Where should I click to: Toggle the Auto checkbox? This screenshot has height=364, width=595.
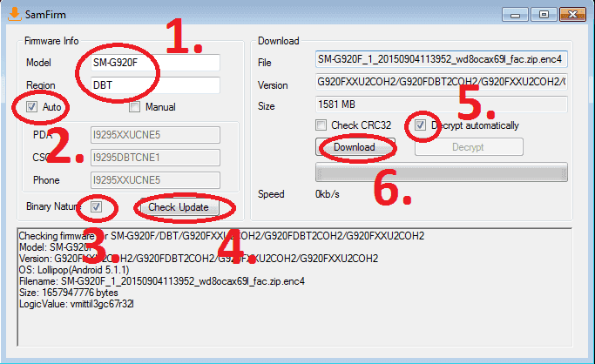[x=32, y=107]
